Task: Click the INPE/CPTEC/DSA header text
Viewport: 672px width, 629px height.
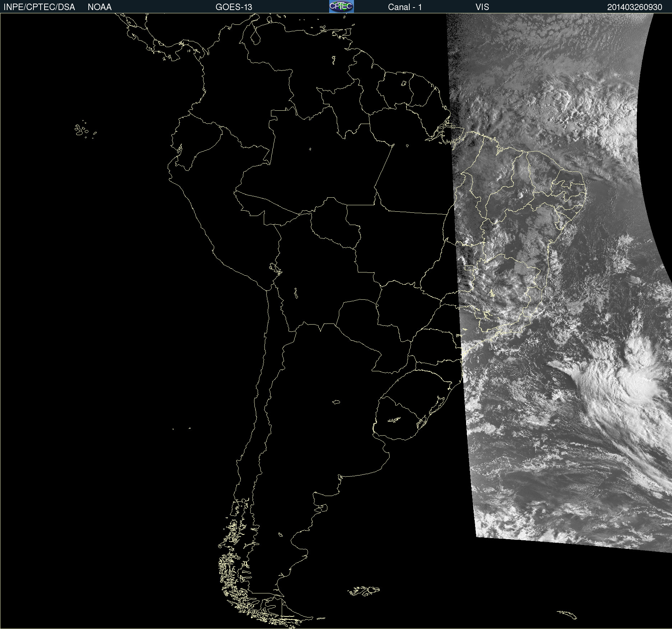Action: (39, 7)
